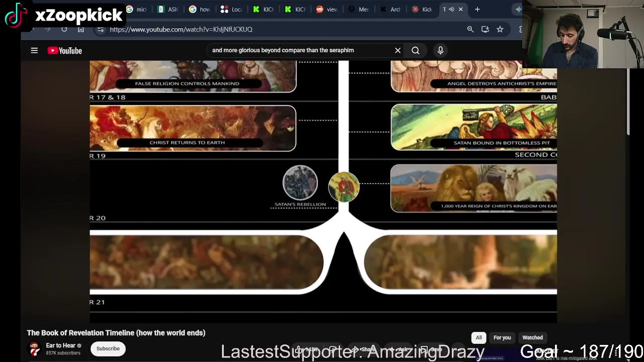
Task: Open Ear to Hear channel avatar
Action: [34, 348]
